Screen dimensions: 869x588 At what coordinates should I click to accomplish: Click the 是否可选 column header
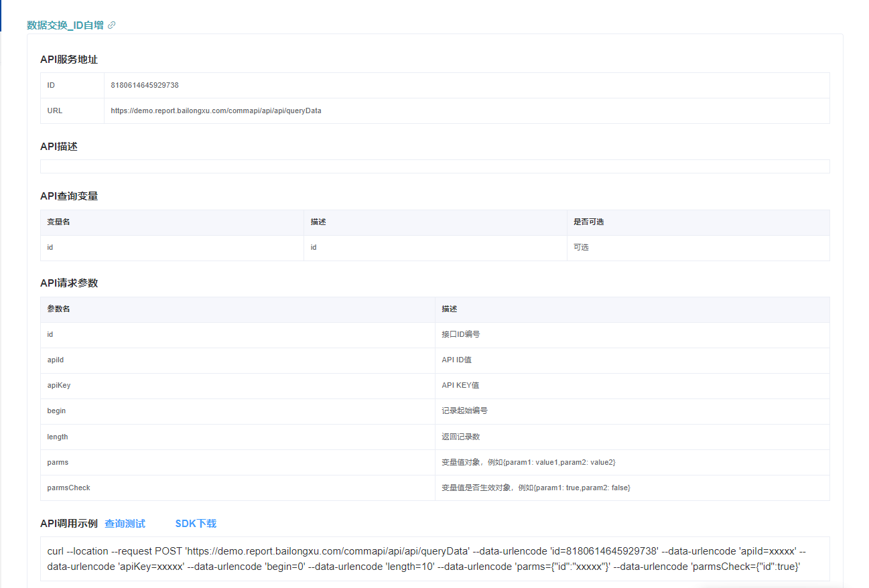click(588, 222)
